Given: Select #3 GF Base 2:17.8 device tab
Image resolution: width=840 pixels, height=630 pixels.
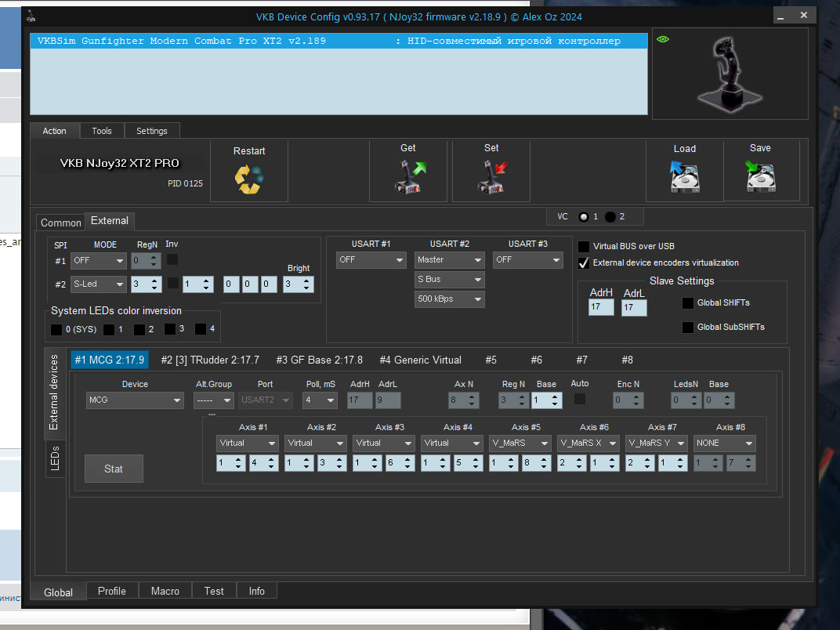Looking at the screenshot, I should [319, 360].
